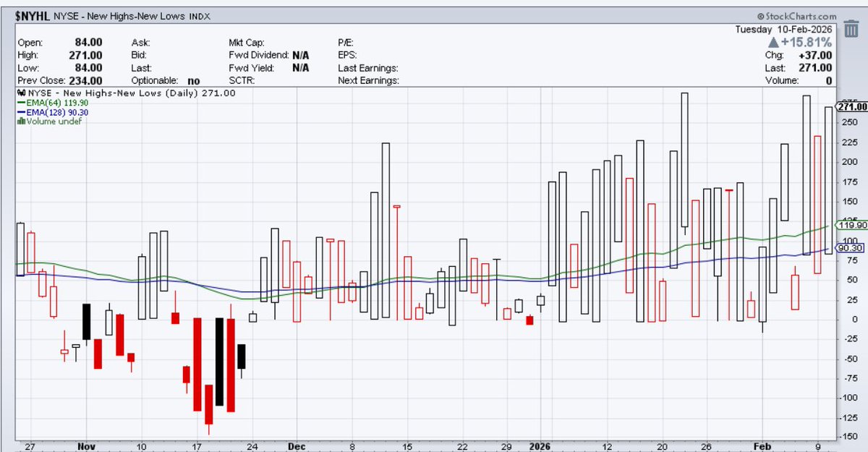This screenshot has height=452, width=868.
Task: Click the Dec label on the date axis
Action: pos(298,447)
